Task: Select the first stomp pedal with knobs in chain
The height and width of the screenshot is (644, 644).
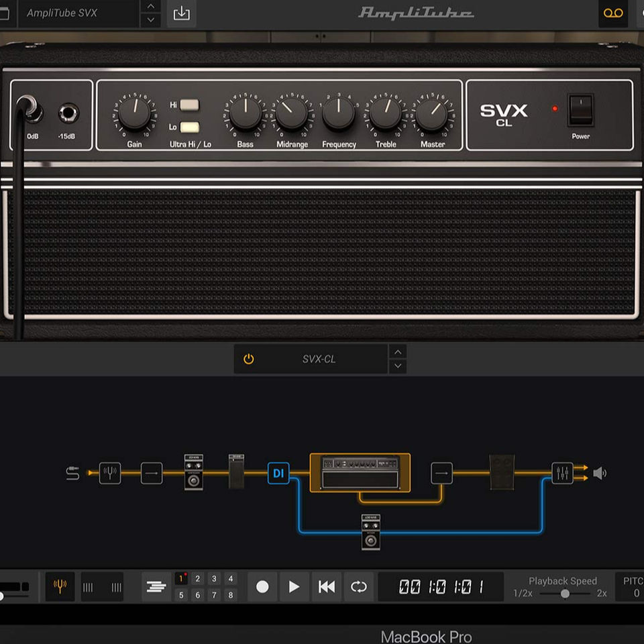Action: click(193, 472)
